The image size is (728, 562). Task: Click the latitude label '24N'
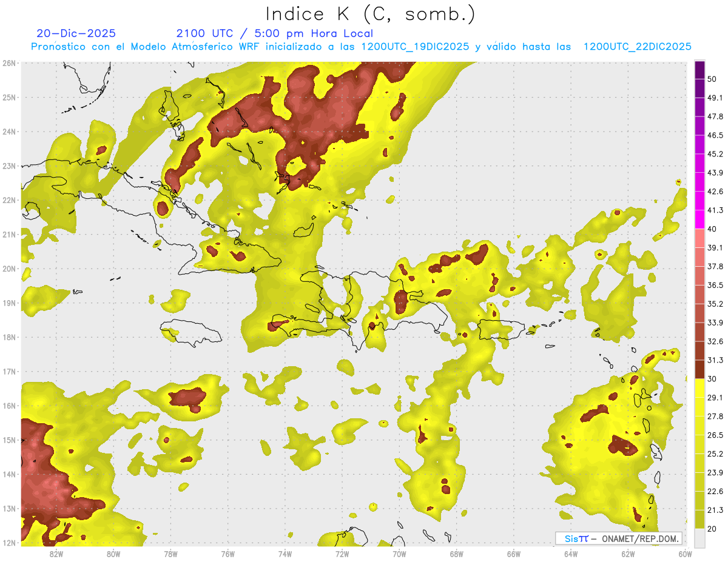coord(9,132)
